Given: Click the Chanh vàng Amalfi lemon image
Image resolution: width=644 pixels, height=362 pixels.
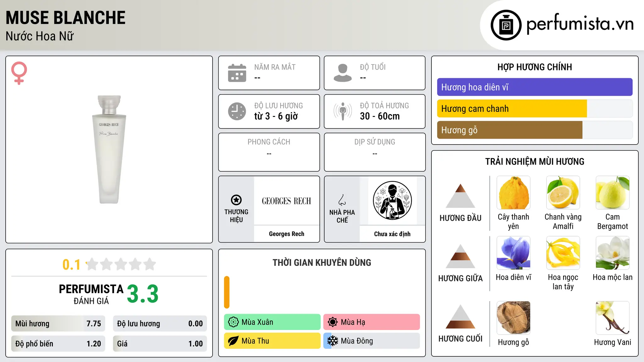Looking at the screenshot, I should [x=563, y=193].
